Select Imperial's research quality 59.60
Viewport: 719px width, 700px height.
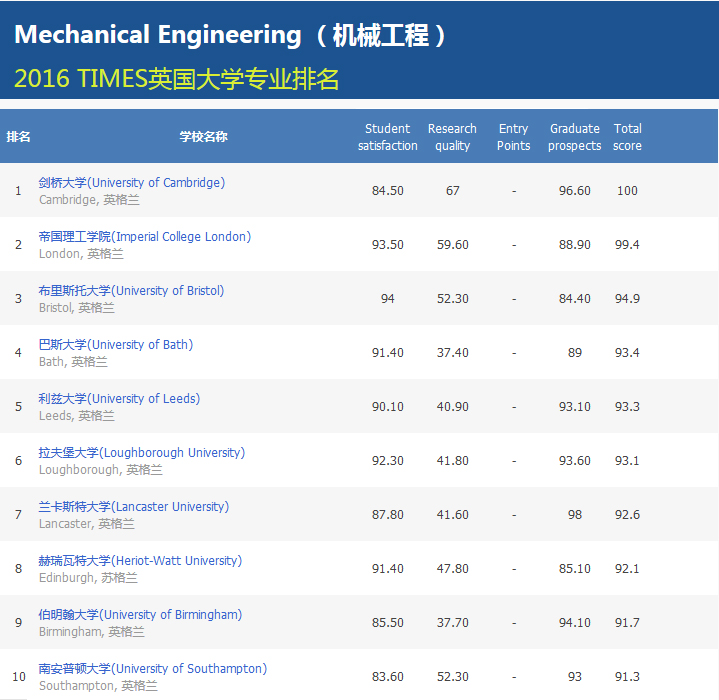(x=453, y=245)
